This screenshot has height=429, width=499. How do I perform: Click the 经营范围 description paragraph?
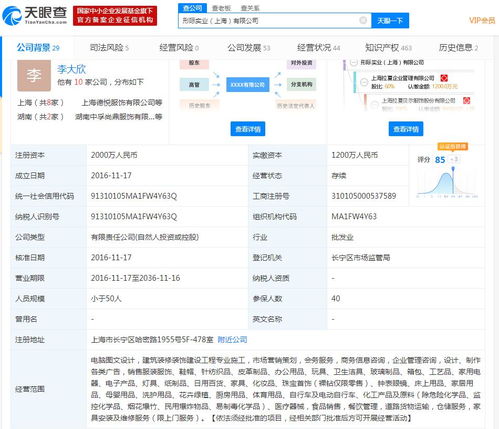point(285,389)
